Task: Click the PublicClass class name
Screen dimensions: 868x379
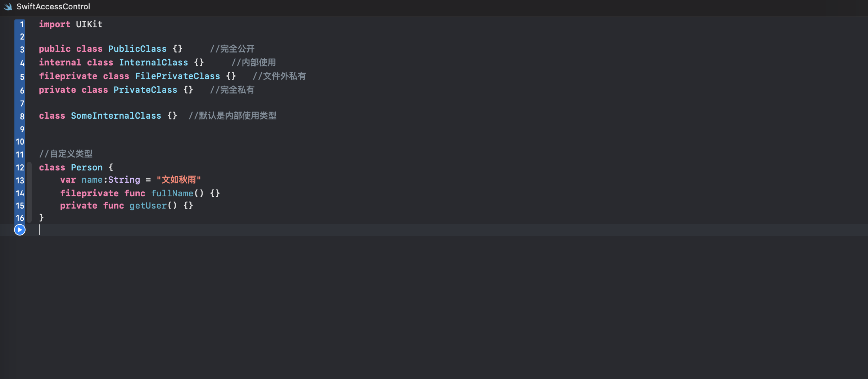Action: tap(137, 49)
